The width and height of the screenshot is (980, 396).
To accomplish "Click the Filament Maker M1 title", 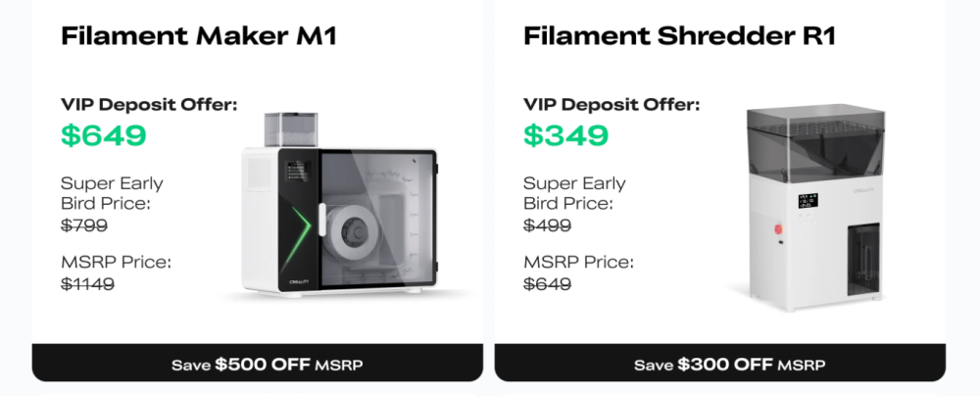I will click(x=199, y=37).
